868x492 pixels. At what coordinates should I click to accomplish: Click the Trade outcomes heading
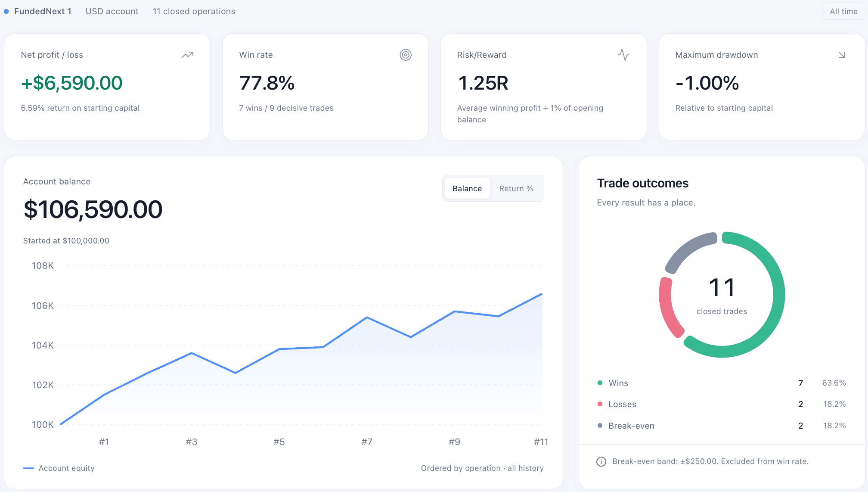[x=643, y=184]
